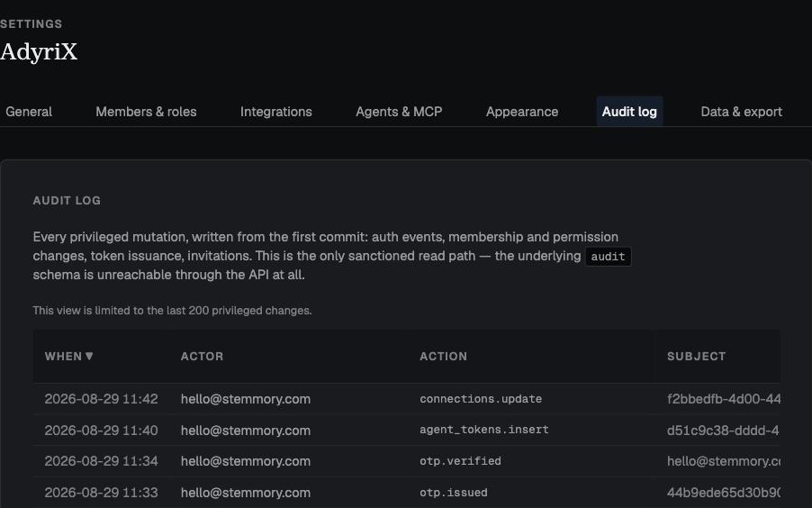The height and width of the screenshot is (508, 812).
Task: Click the inline audit code label
Action: pos(608,257)
